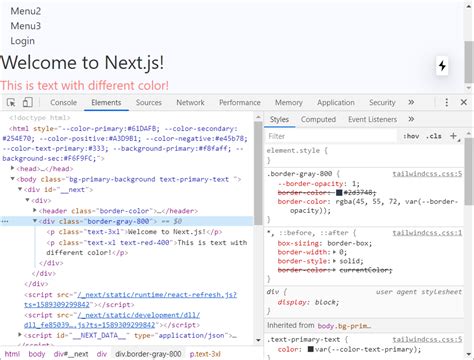This screenshot has width=474, height=360.
Task: Close the DevTools panel
Action: (x=464, y=102)
